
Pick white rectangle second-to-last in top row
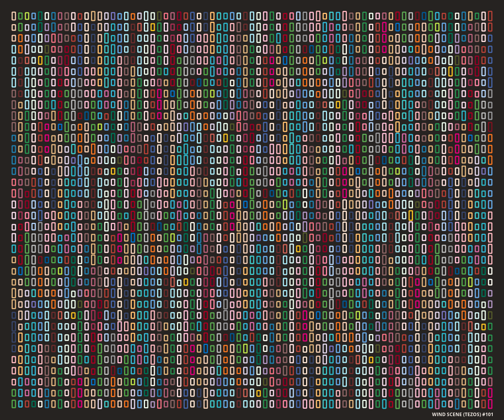point(483,16)
